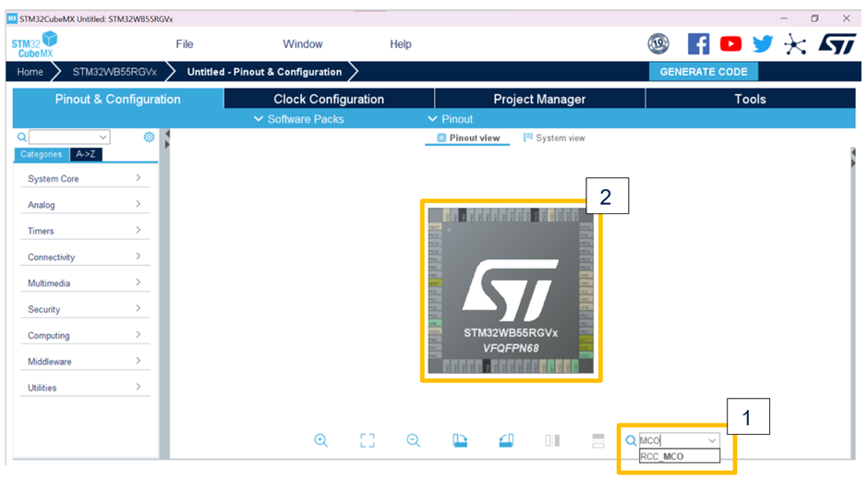
Task: Click the System view grid icon
Action: 528,138
